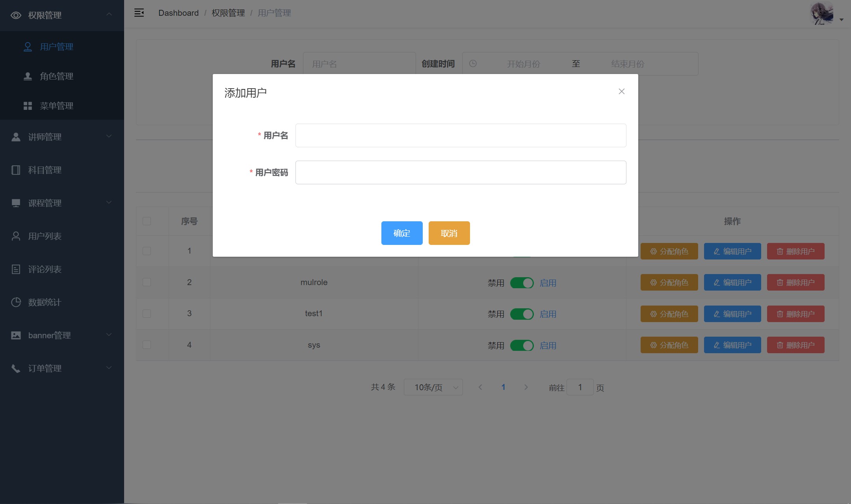
Task: Close the 添加用户 dialog with the X
Action: pos(622,91)
